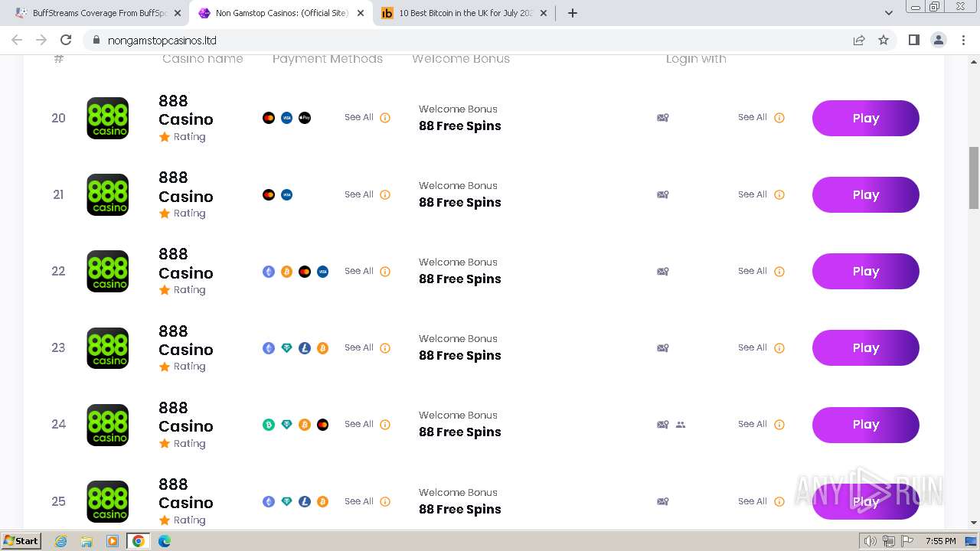The image size is (980, 551).
Task: Click 88 Free Spins text in row 21
Action: [x=460, y=202]
